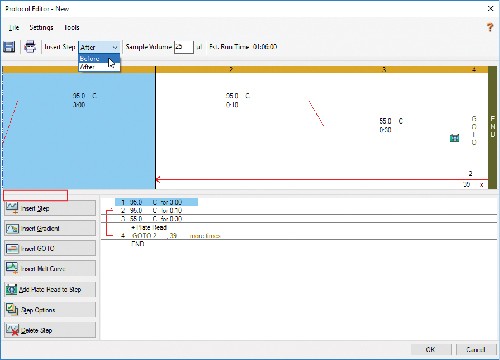Image resolution: width=500 pixels, height=360 pixels.
Task: Click the END row in the list
Action: (x=138, y=244)
